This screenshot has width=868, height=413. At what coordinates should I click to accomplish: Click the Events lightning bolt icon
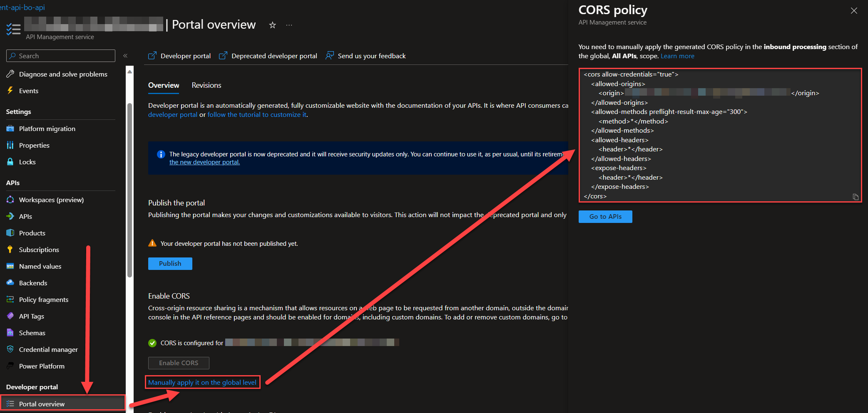tap(10, 91)
